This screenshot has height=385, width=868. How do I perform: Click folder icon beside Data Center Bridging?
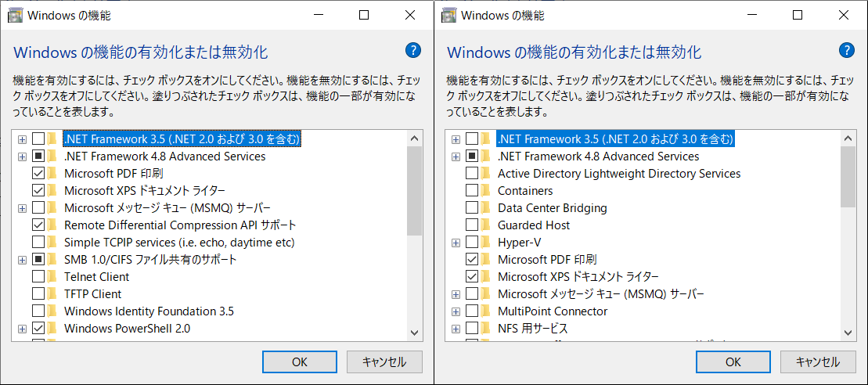(x=486, y=208)
